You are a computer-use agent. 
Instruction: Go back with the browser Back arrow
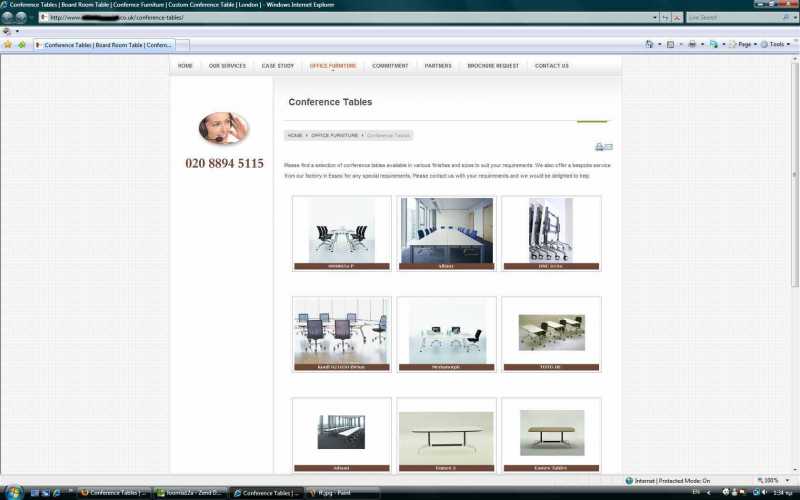[x=7, y=17]
